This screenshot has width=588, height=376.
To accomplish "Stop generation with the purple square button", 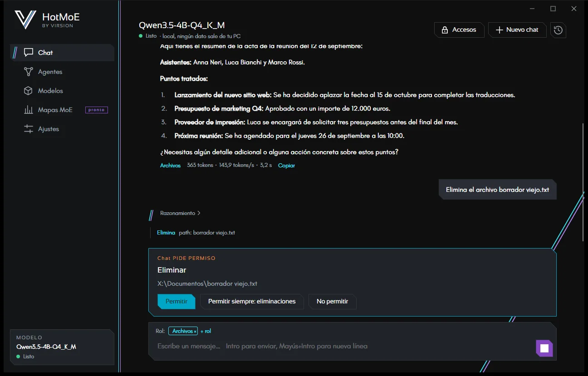I will tap(544, 348).
